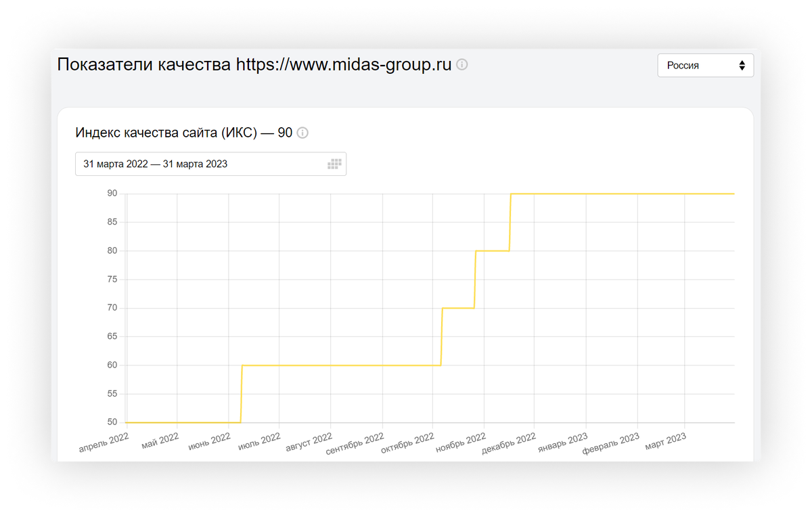Image resolution: width=812 pixels, height=515 pixels.
Task: Click the info circle after midas-group.ru heading
Action: point(462,65)
